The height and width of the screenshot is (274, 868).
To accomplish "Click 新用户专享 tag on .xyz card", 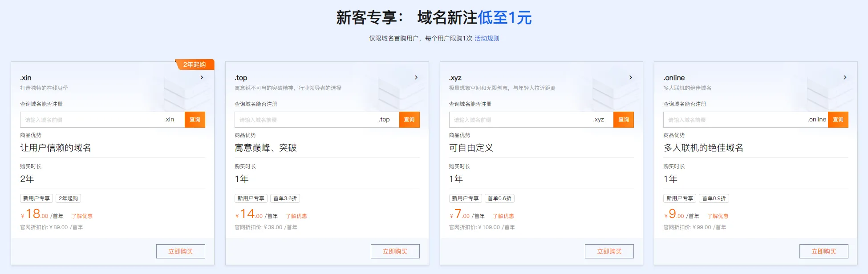I will (465, 198).
